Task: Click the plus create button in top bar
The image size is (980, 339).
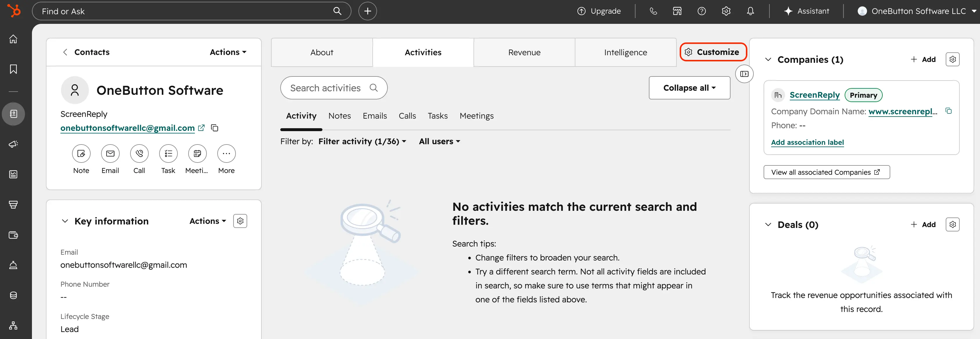Action: click(x=367, y=11)
